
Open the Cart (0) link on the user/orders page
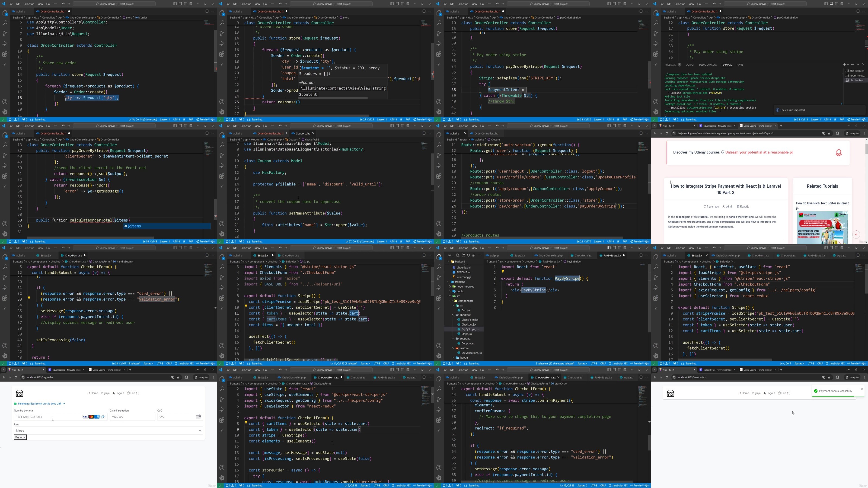click(784, 393)
